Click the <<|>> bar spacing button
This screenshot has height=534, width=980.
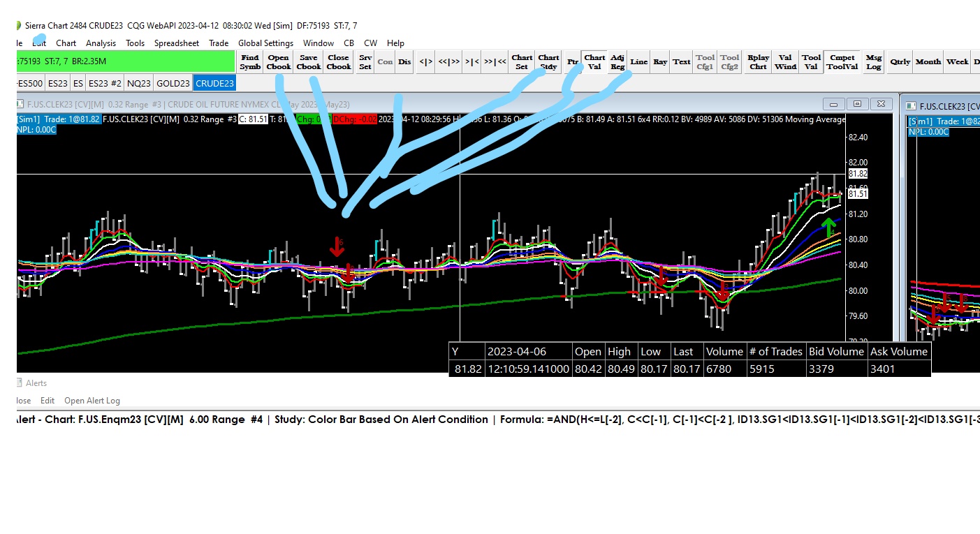pyautogui.click(x=448, y=61)
